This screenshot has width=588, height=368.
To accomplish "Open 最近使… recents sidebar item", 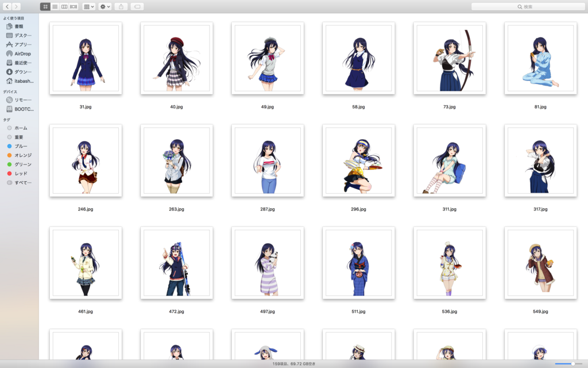I will (x=19, y=63).
